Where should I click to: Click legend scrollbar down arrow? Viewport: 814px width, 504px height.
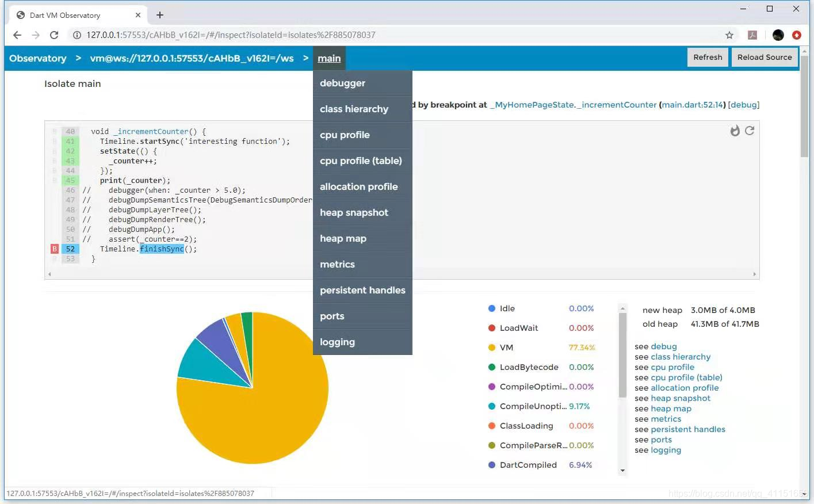pos(622,471)
